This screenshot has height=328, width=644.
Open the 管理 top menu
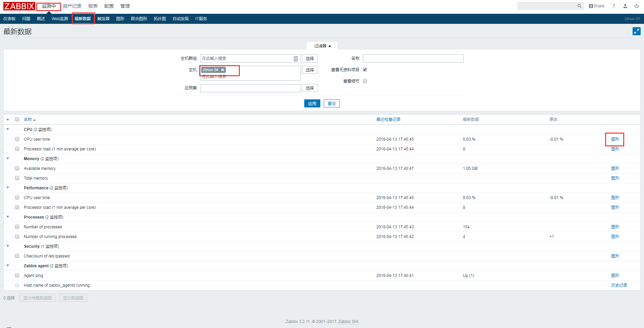125,6
